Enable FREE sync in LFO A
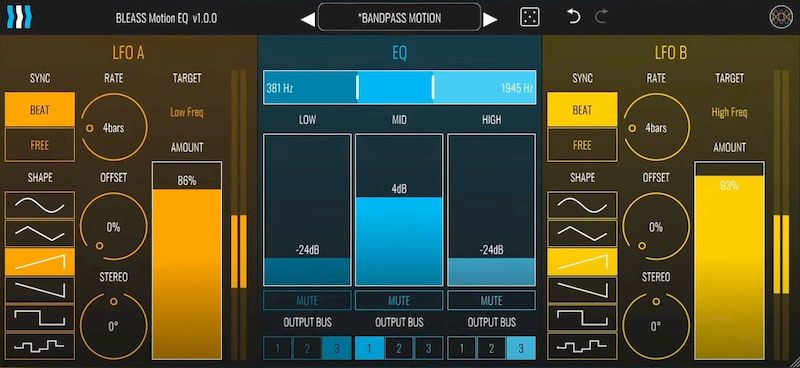The image size is (800, 368). click(x=40, y=145)
